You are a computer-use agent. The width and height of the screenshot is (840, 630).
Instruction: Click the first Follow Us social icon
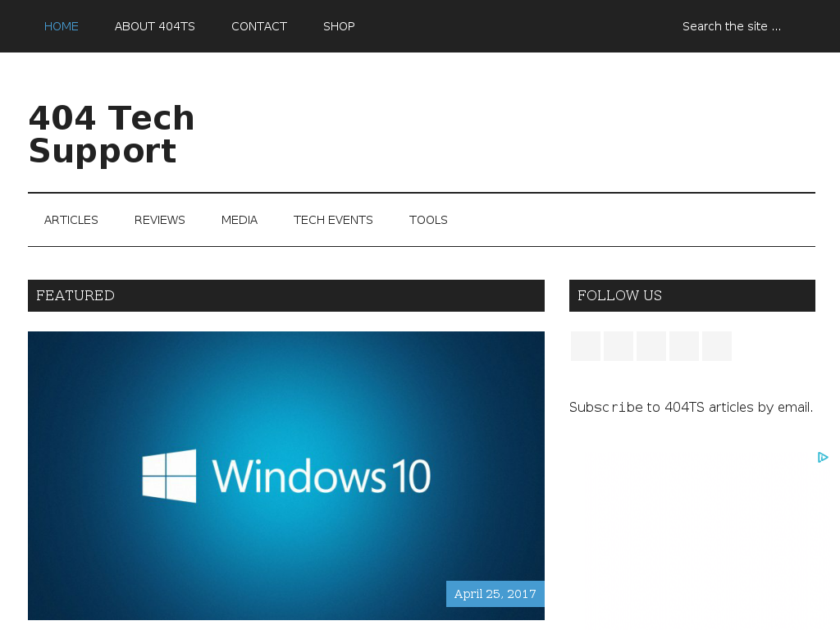click(586, 346)
